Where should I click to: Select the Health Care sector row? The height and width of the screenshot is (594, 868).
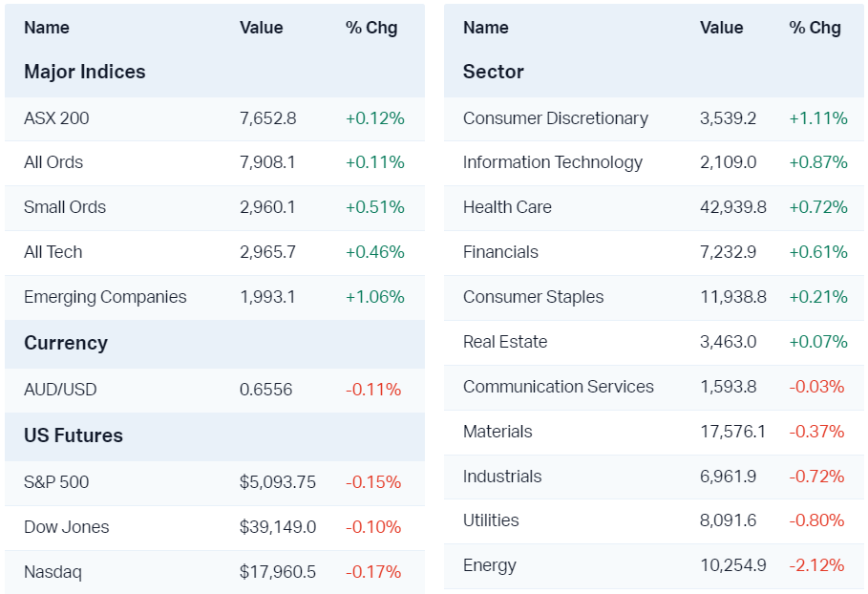507,207
